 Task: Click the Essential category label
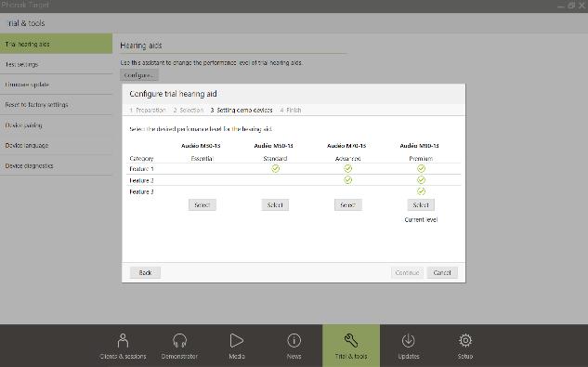tap(203, 158)
